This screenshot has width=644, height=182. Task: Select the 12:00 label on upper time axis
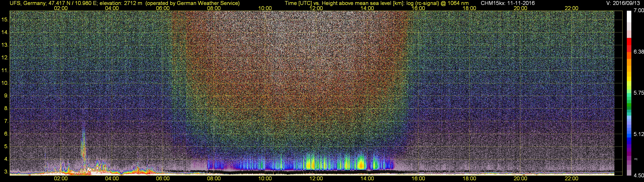point(316,8)
